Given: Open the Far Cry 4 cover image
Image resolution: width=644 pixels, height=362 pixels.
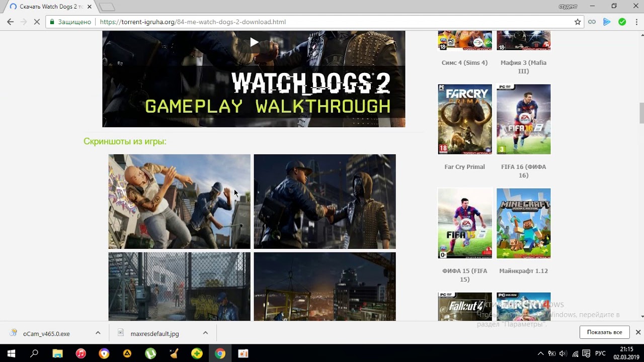Looking at the screenshot, I should tap(523, 307).
